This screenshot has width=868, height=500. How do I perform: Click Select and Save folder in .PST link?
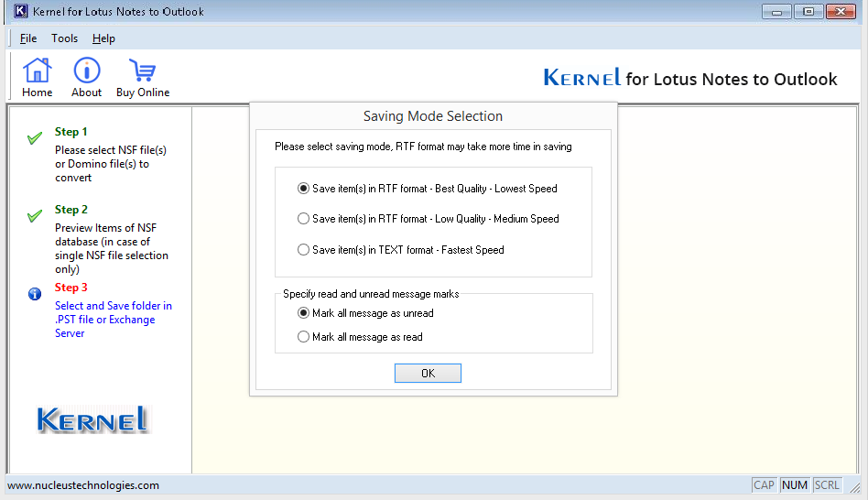click(x=113, y=320)
